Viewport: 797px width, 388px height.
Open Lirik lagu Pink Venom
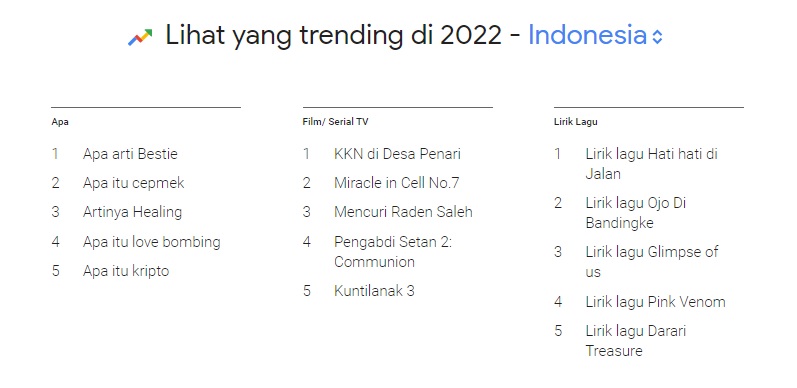655,302
